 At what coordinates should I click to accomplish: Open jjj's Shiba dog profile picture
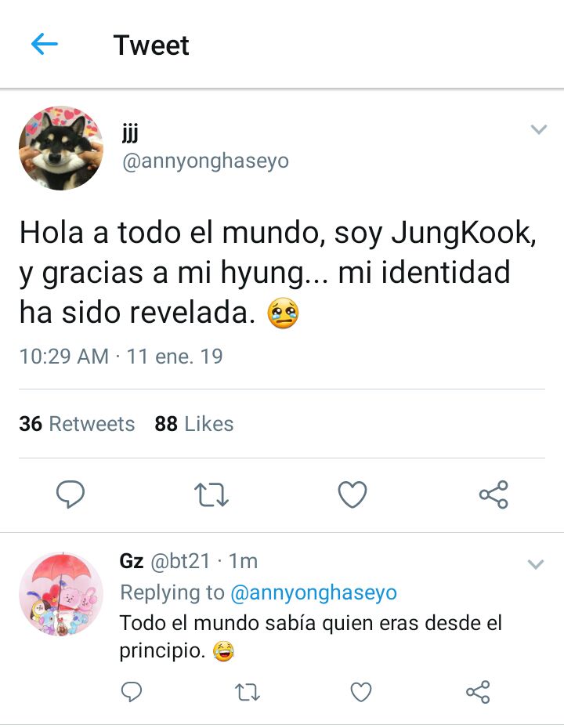(61, 148)
